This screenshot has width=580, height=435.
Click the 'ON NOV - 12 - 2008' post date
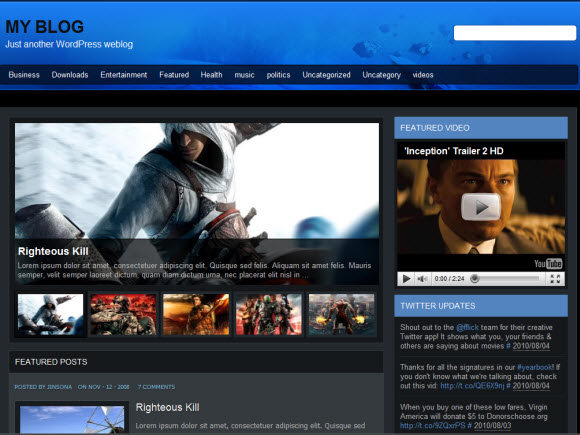[x=104, y=387]
